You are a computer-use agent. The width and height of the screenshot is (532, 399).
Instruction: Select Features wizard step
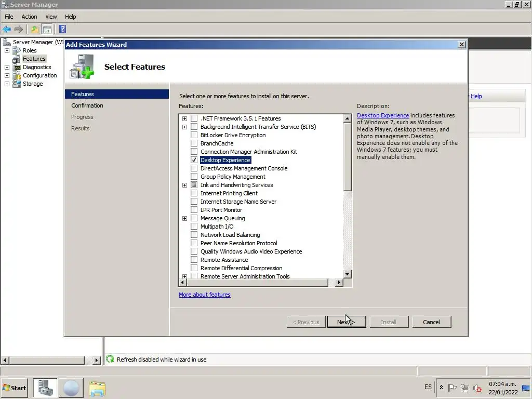(x=117, y=94)
